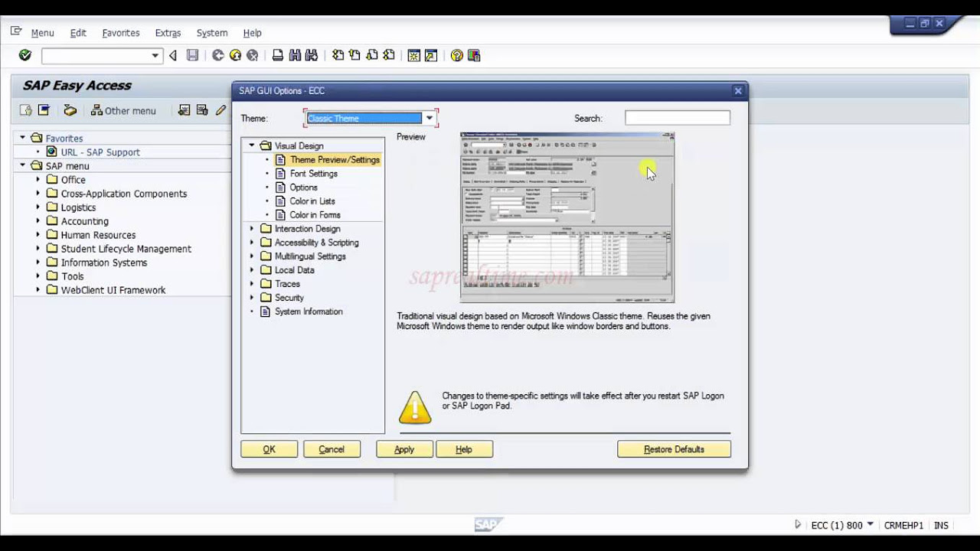Open the Menu menu

point(42,33)
